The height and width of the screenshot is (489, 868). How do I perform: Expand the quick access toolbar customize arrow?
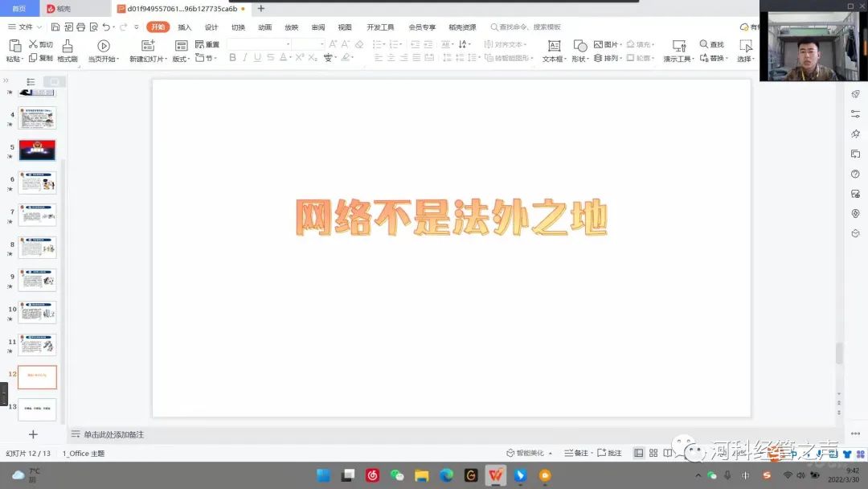point(136,27)
